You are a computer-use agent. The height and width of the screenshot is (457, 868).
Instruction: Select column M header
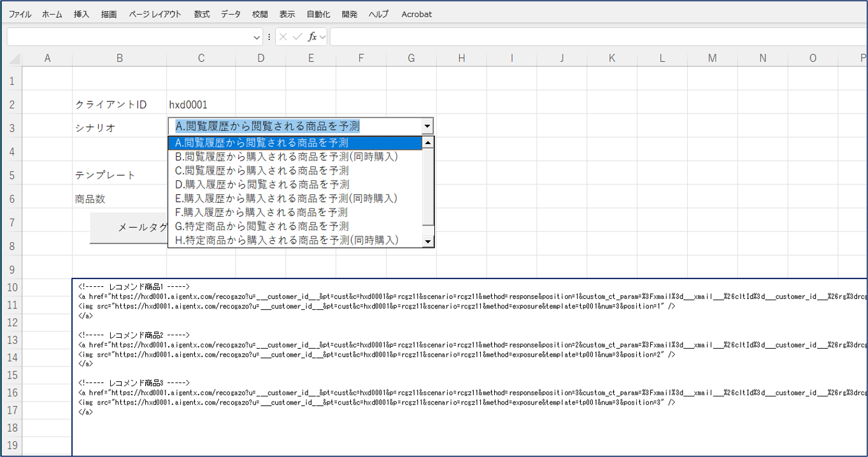[712, 59]
